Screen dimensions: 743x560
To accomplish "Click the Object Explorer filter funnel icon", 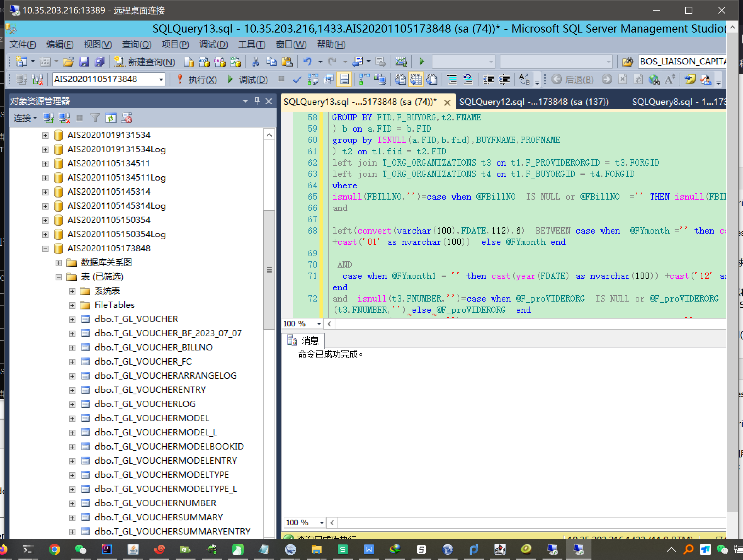I will point(95,118).
